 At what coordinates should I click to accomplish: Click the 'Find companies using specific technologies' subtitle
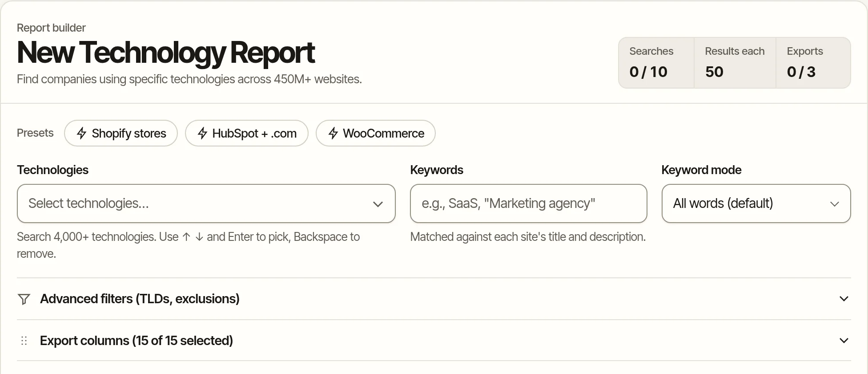pos(189,79)
